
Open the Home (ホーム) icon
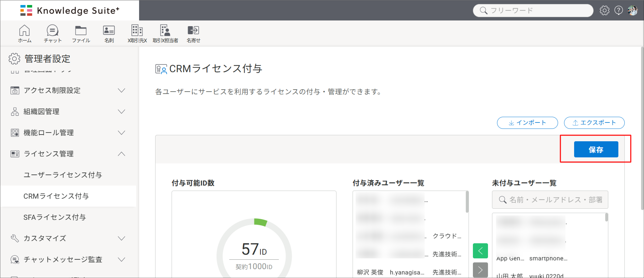pyautogui.click(x=24, y=31)
